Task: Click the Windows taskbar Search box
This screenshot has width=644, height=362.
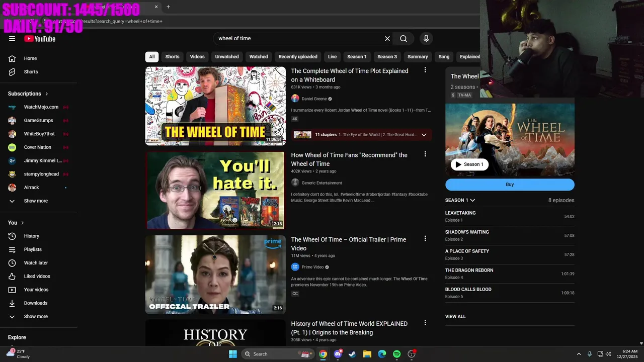Action: [278, 354]
